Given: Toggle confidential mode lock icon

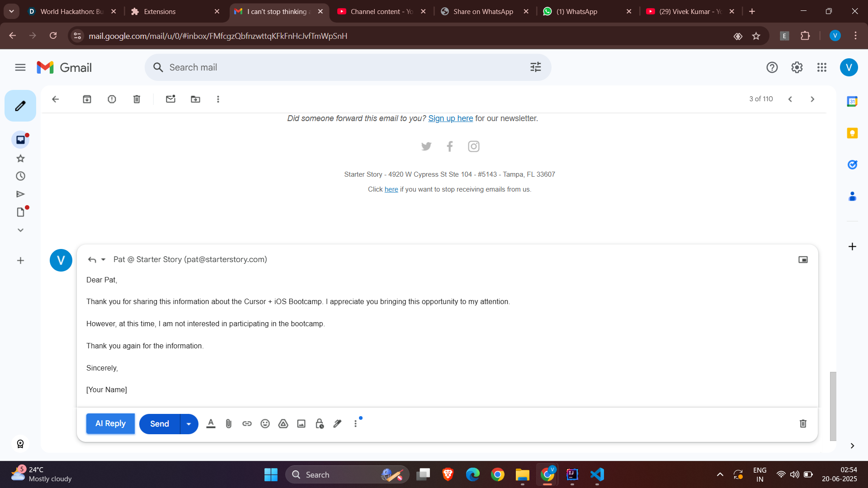Looking at the screenshot, I should click(x=320, y=424).
